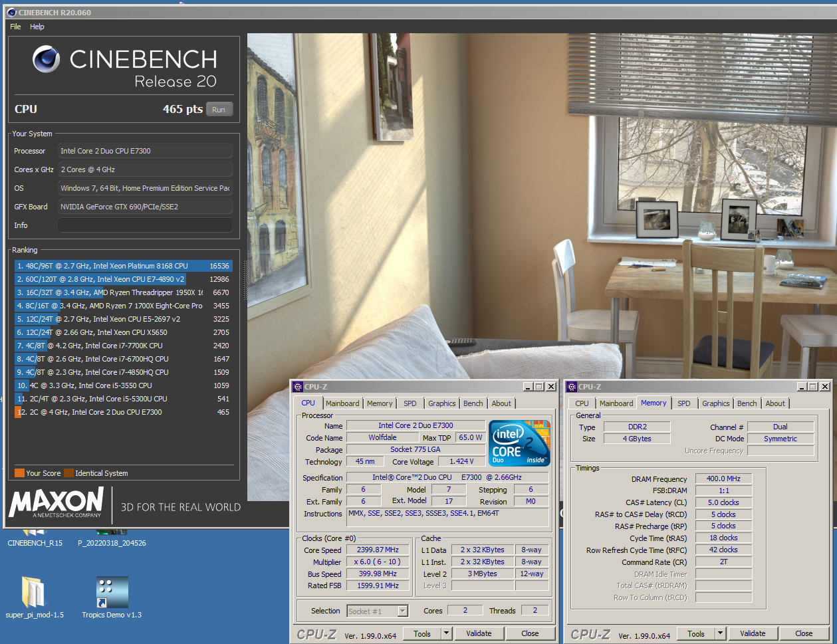Click Tools button in right CPU-Z
The width and height of the screenshot is (837, 644).
(696, 633)
